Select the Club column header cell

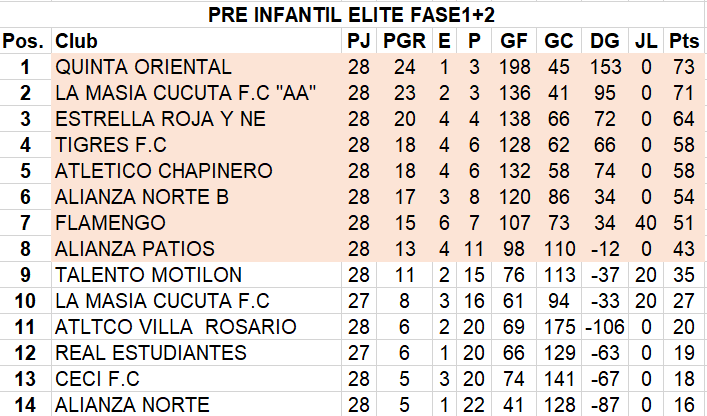[x=197, y=41]
